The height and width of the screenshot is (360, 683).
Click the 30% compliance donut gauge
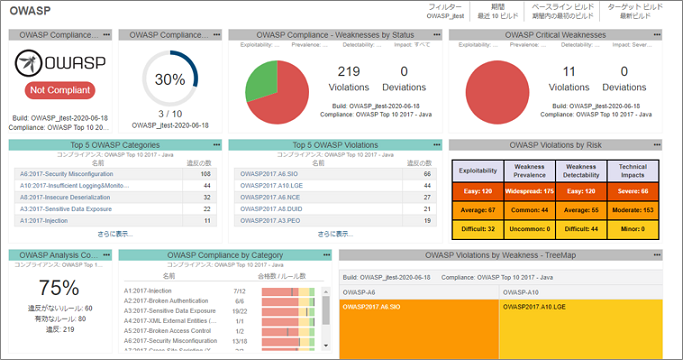[170, 78]
